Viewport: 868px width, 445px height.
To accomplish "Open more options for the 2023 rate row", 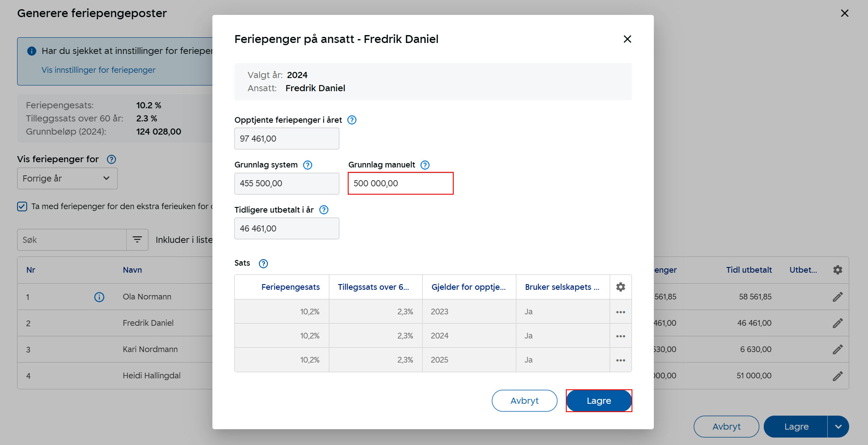I will pyautogui.click(x=621, y=312).
